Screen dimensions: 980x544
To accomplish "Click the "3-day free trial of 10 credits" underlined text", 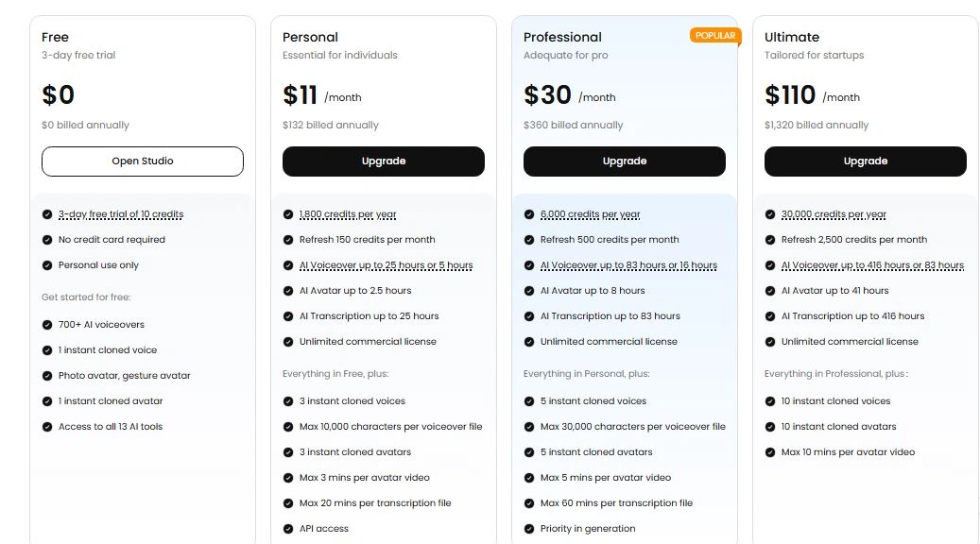I will (x=121, y=214).
